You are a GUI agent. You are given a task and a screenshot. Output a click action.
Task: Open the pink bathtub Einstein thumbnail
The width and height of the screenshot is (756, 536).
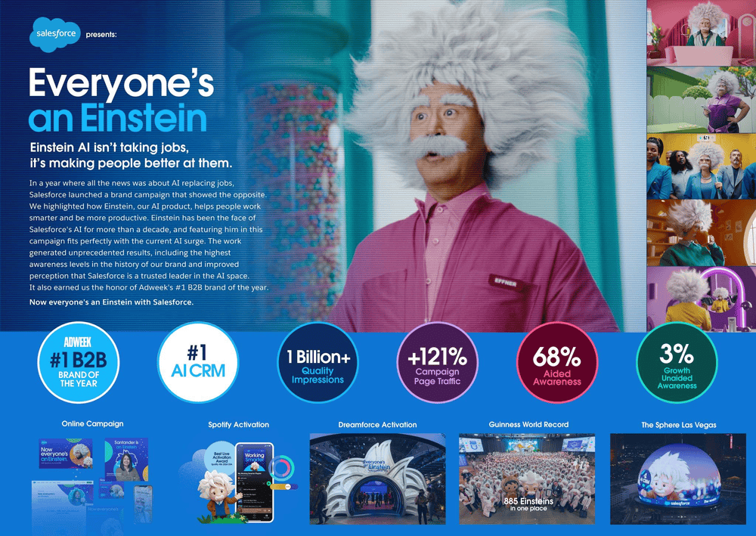click(701, 33)
